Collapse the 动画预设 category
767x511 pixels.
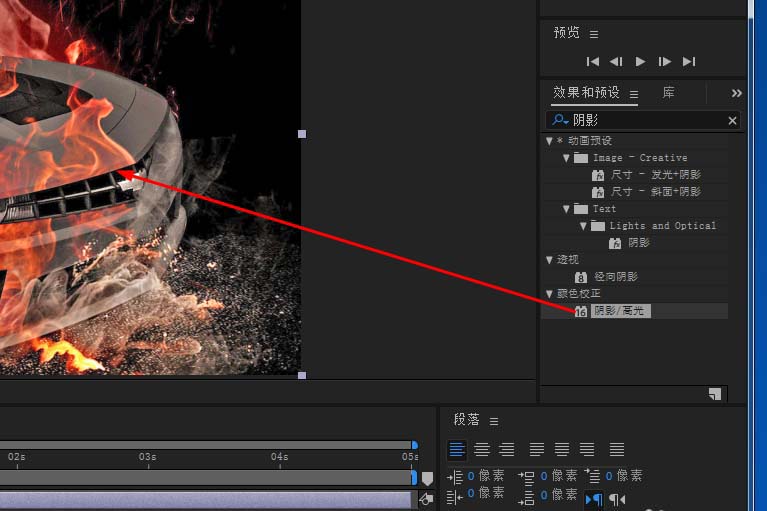click(x=549, y=141)
